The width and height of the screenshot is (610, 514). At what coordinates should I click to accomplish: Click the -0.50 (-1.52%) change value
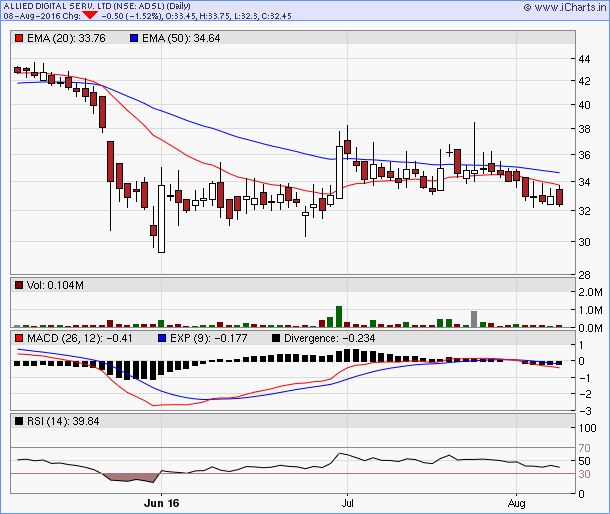(x=131, y=16)
